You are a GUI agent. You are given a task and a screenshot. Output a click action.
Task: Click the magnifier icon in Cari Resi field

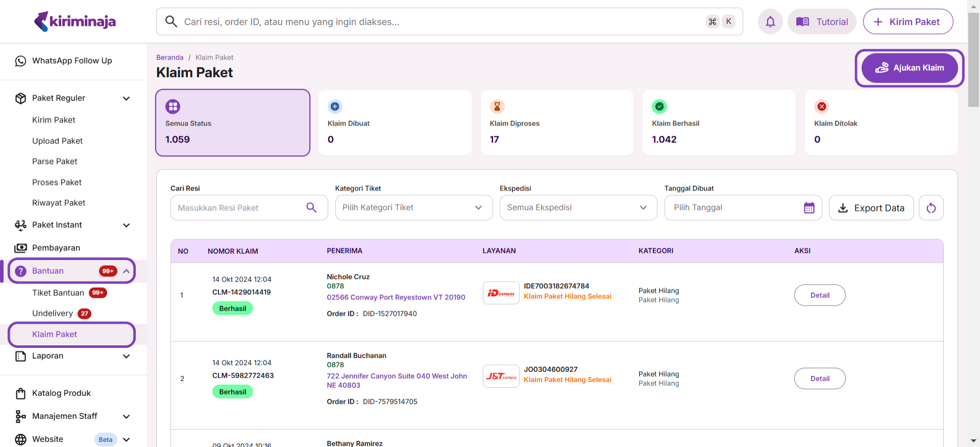pos(311,207)
